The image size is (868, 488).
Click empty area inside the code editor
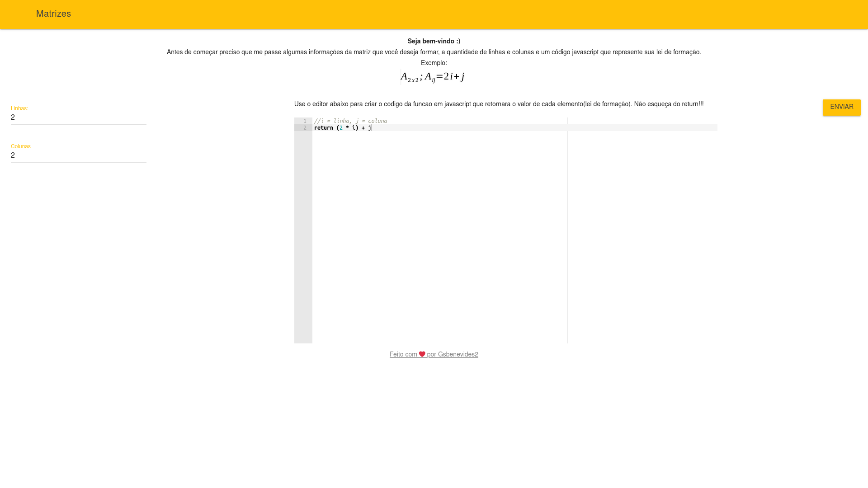pos(439,235)
